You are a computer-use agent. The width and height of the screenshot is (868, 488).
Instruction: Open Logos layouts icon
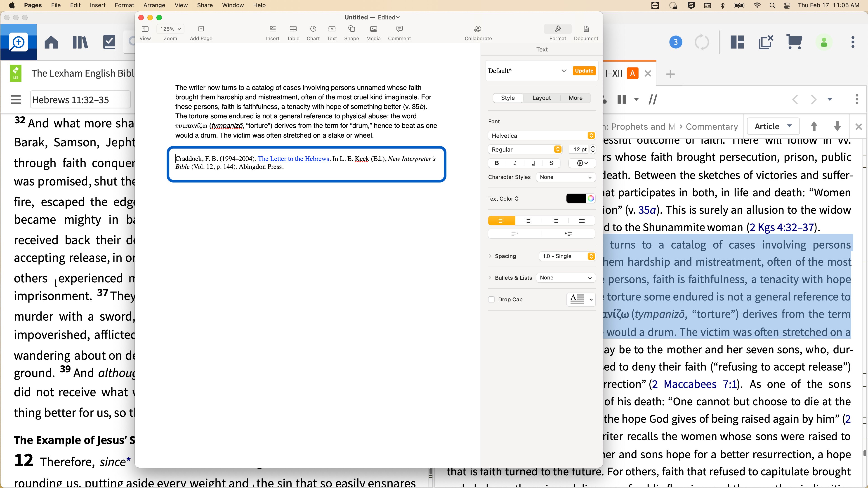pos(737,42)
